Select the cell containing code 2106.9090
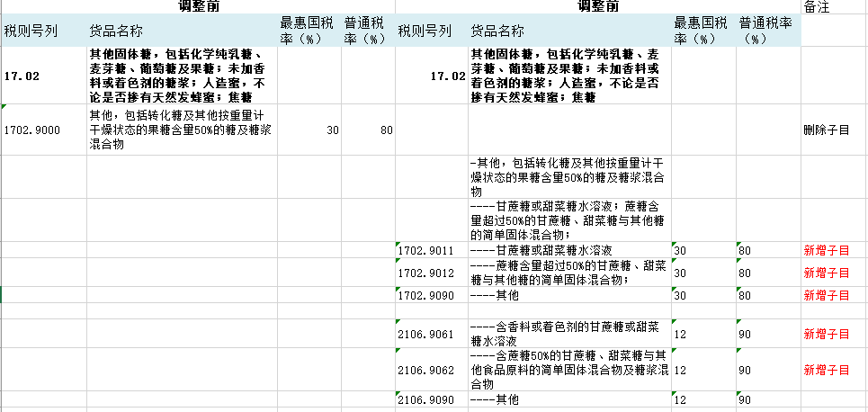868x412 pixels. tap(430, 399)
